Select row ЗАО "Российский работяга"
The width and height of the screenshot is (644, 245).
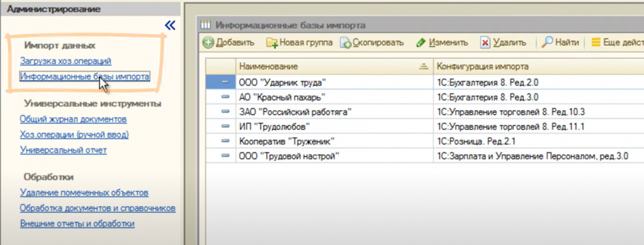tap(425, 112)
